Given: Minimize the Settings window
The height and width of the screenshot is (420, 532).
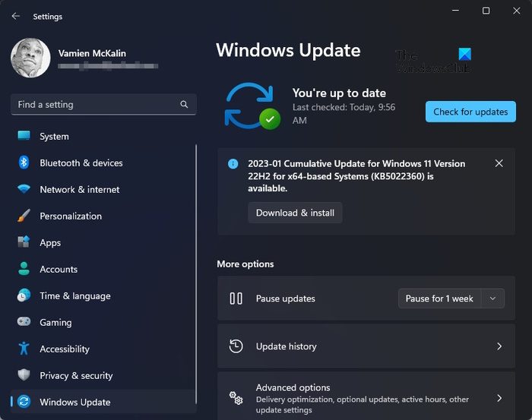Looking at the screenshot, I should [455, 11].
